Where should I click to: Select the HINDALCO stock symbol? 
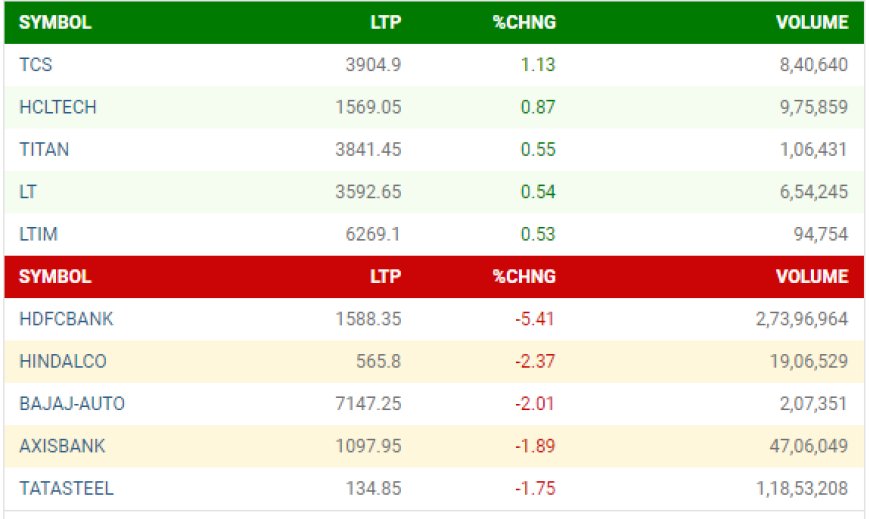point(63,361)
